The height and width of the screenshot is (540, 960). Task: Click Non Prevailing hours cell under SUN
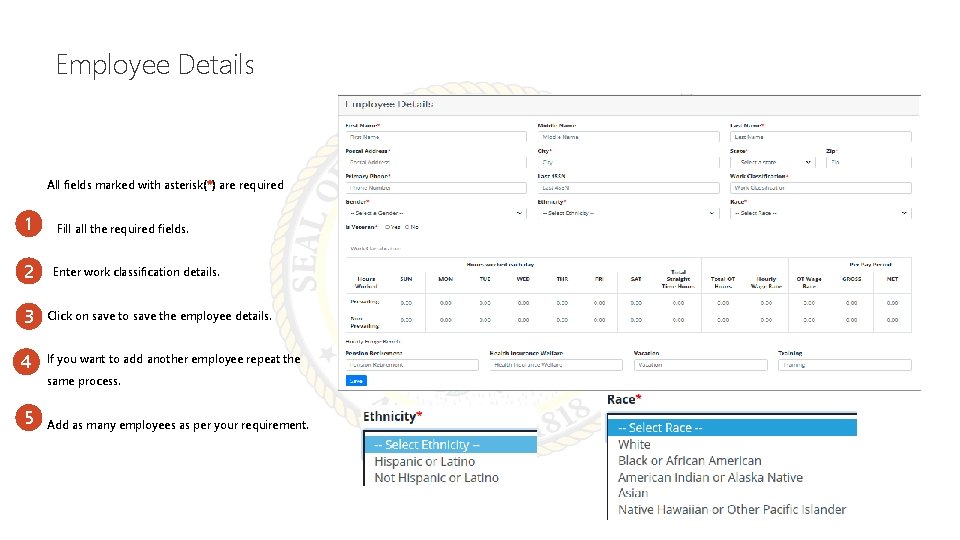tap(406, 320)
